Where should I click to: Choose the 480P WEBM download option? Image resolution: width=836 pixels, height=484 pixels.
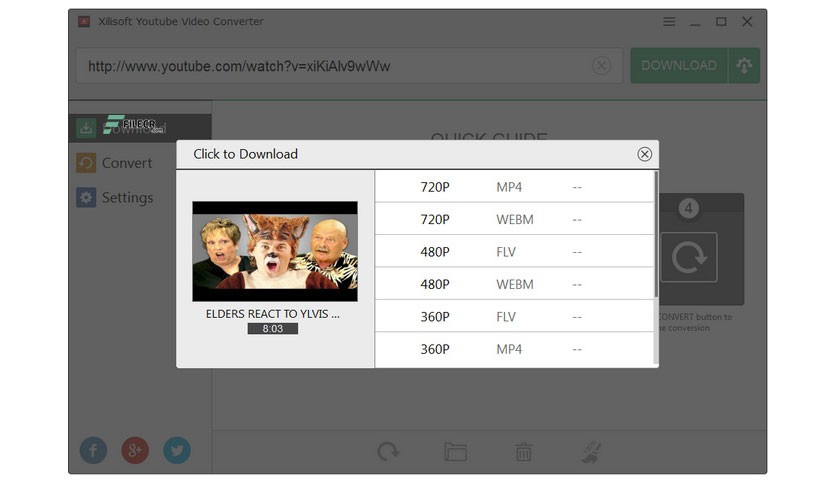514,284
